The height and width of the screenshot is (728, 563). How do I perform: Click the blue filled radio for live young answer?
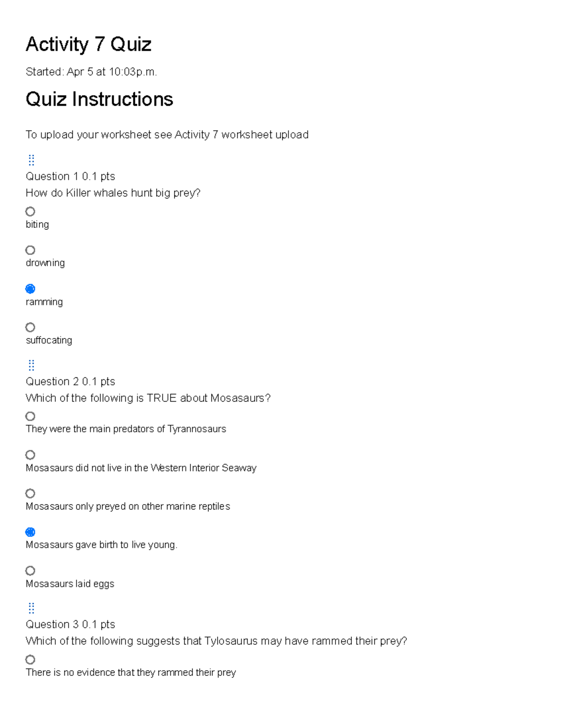(x=30, y=532)
